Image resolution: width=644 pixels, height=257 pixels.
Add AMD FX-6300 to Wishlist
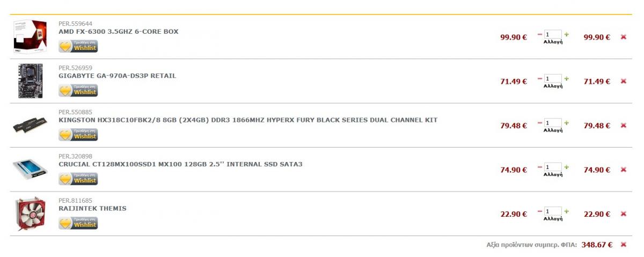(x=78, y=47)
